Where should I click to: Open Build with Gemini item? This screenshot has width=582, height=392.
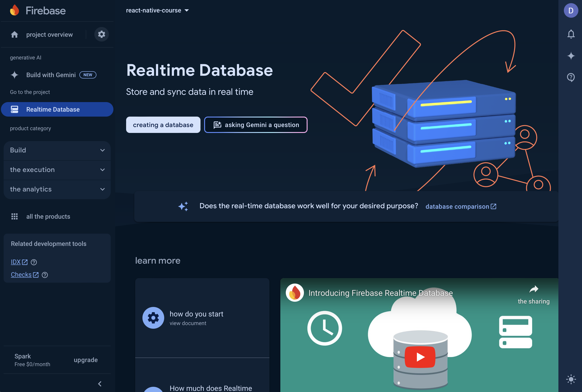coord(51,75)
